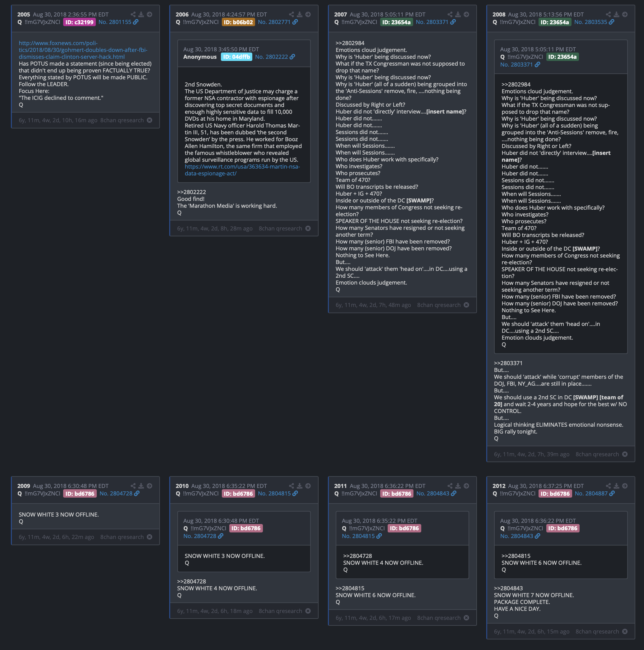
Task: Click the share icon on post 2012
Action: coord(608,486)
